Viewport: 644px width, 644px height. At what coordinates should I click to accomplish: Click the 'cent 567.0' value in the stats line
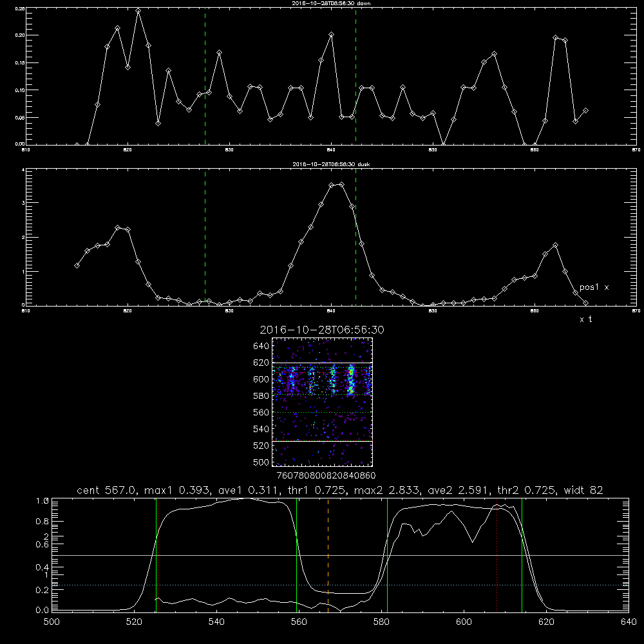tap(106, 490)
